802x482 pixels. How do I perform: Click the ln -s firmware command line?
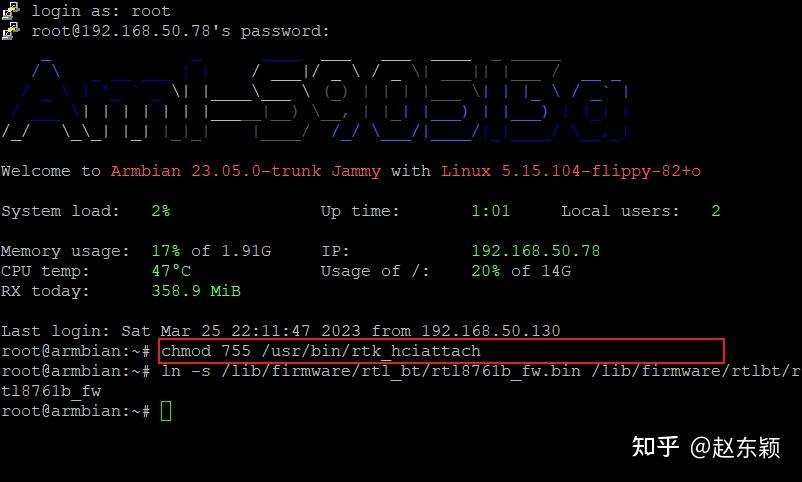480,371
